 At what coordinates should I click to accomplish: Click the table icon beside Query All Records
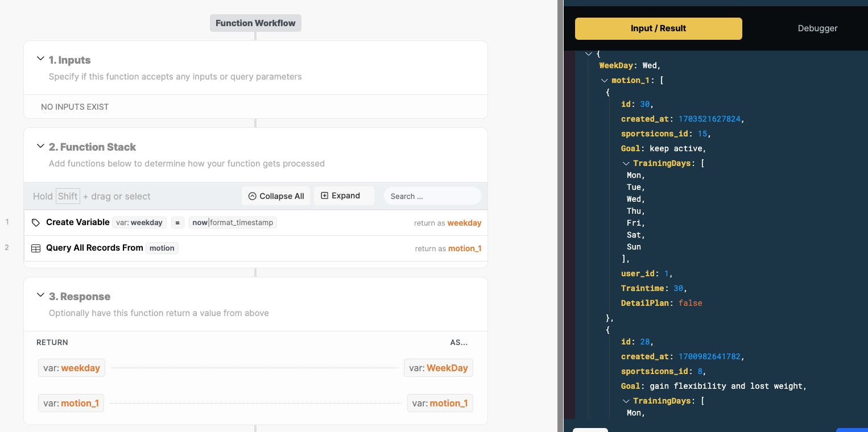tap(36, 248)
